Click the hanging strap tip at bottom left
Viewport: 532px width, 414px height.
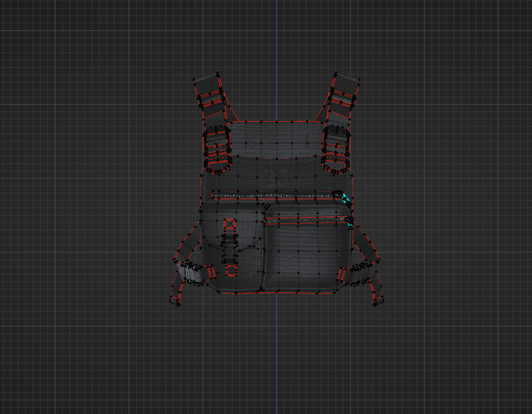pos(175,301)
